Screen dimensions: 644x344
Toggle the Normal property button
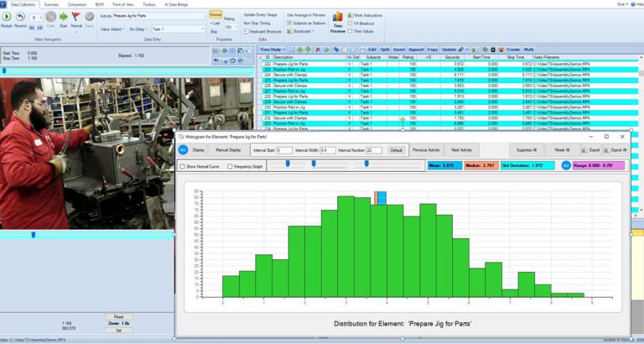(x=216, y=14)
